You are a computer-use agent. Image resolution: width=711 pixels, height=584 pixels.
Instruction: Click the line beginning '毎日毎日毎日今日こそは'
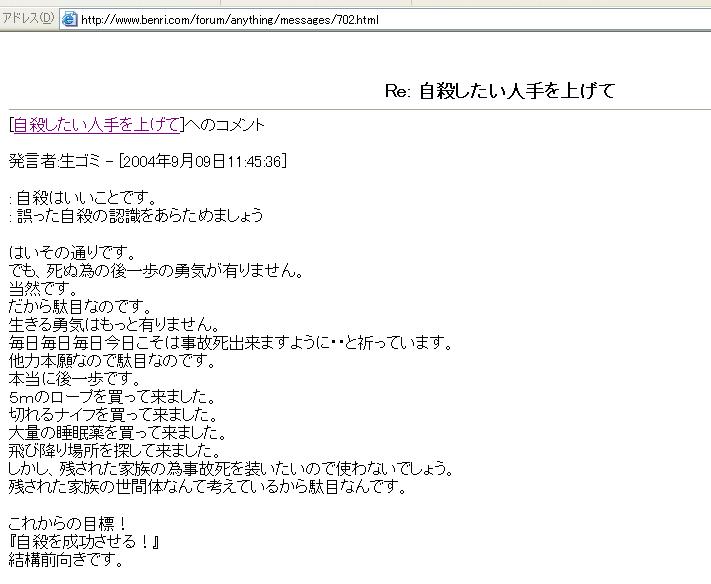tap(231, 343)
